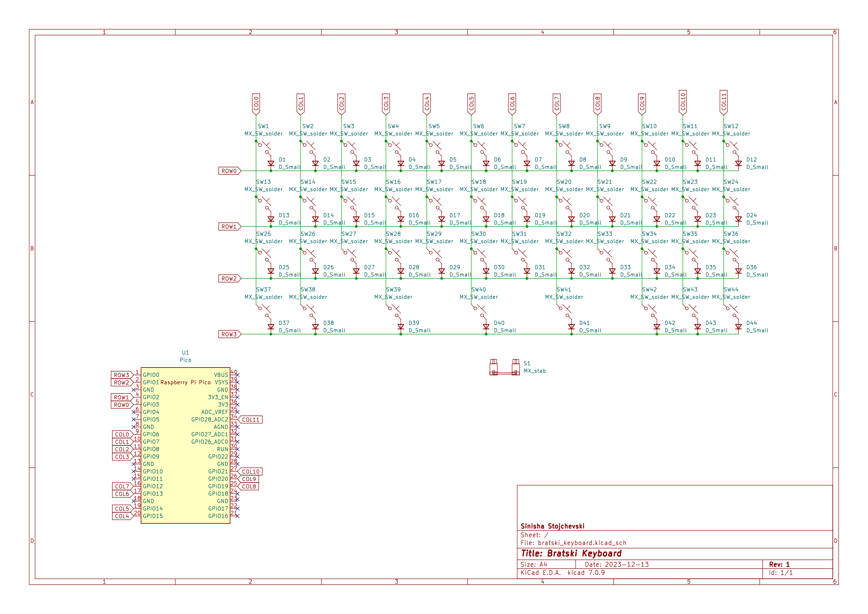Select the MX_stab stabilizer symbol S1
Viewport: 868px width, 614px height.
[x=505, y=368]
